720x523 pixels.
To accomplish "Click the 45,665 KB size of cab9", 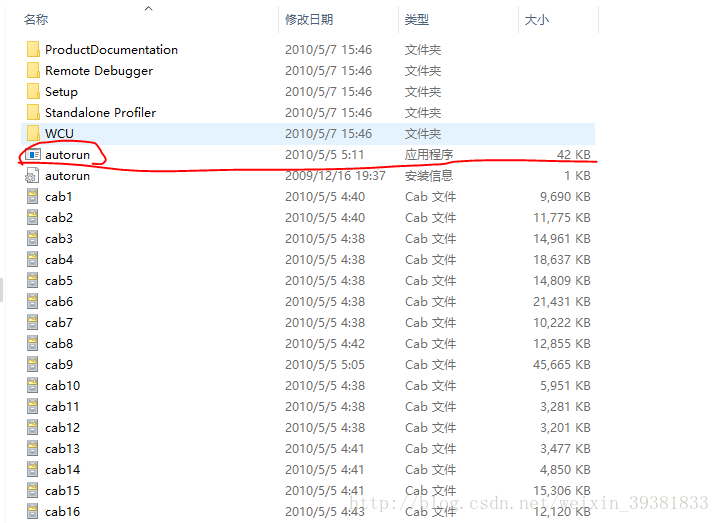I will (562, 365).
